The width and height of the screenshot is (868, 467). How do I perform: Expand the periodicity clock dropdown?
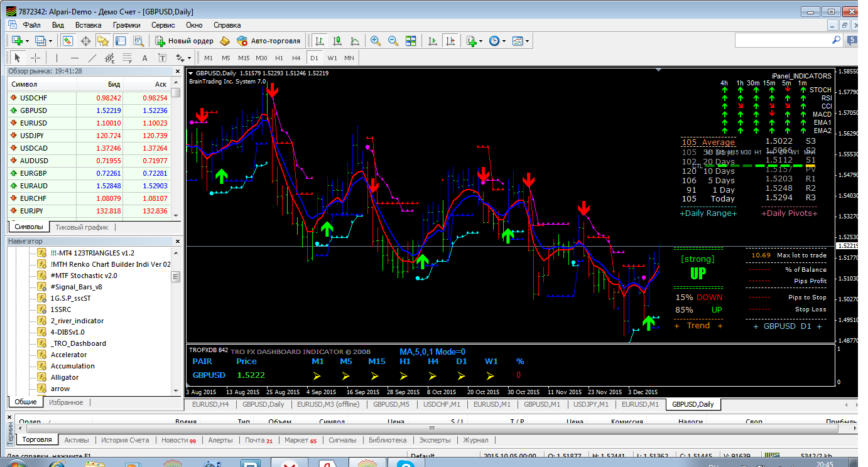click(497, 41)
